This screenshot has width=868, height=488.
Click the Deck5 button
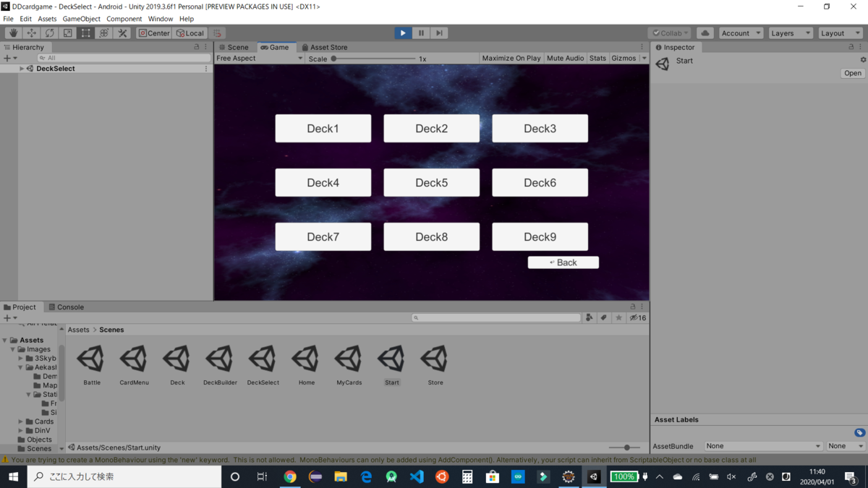(431, 183)
